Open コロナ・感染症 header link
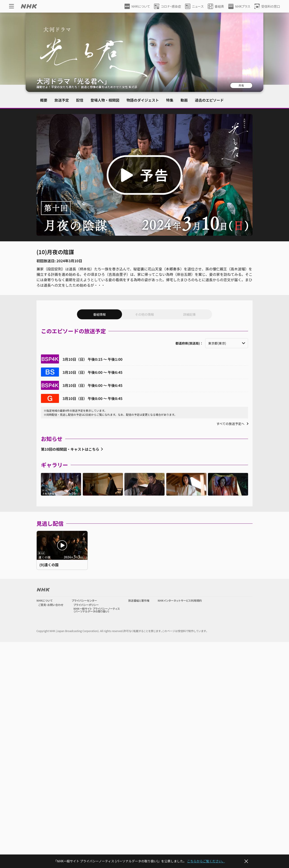 click(167, 6)
